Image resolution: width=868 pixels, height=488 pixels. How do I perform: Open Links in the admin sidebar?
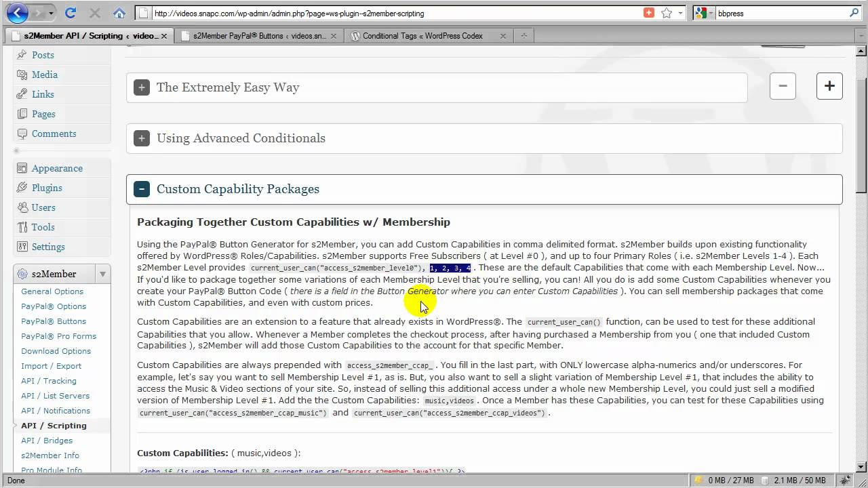pyautogui.click(x=43, y=94)
